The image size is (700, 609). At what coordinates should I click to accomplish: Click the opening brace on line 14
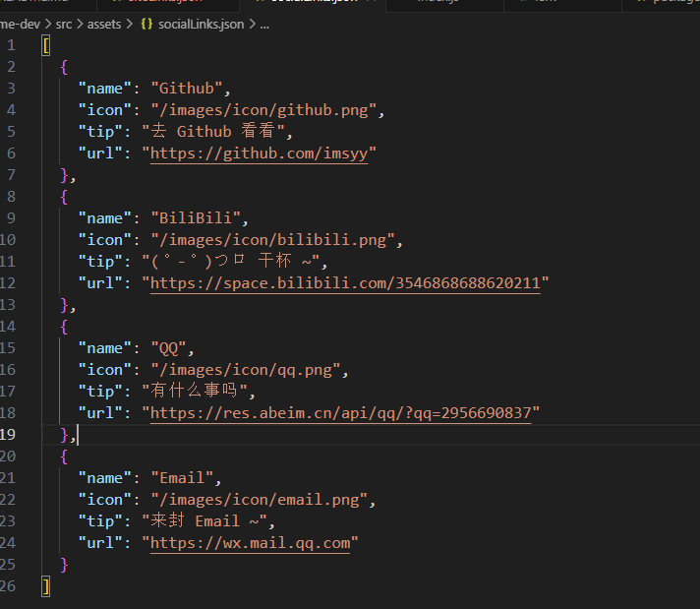(64, 327)
